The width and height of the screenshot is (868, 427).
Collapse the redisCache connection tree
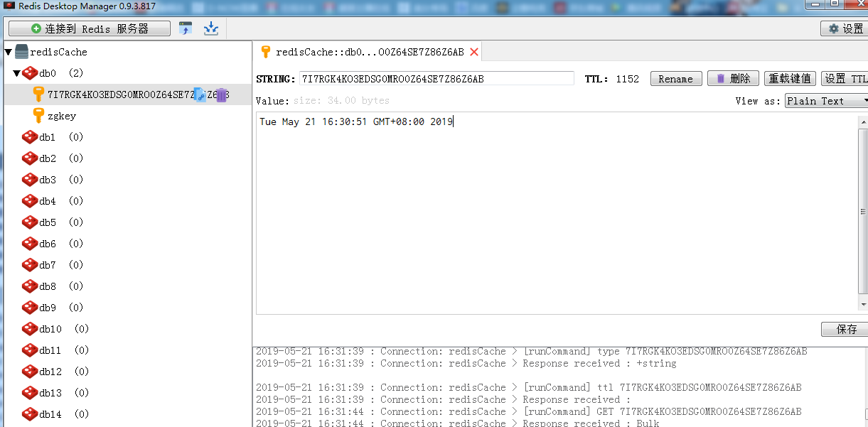pyautogui.click(x=8, y=52)
